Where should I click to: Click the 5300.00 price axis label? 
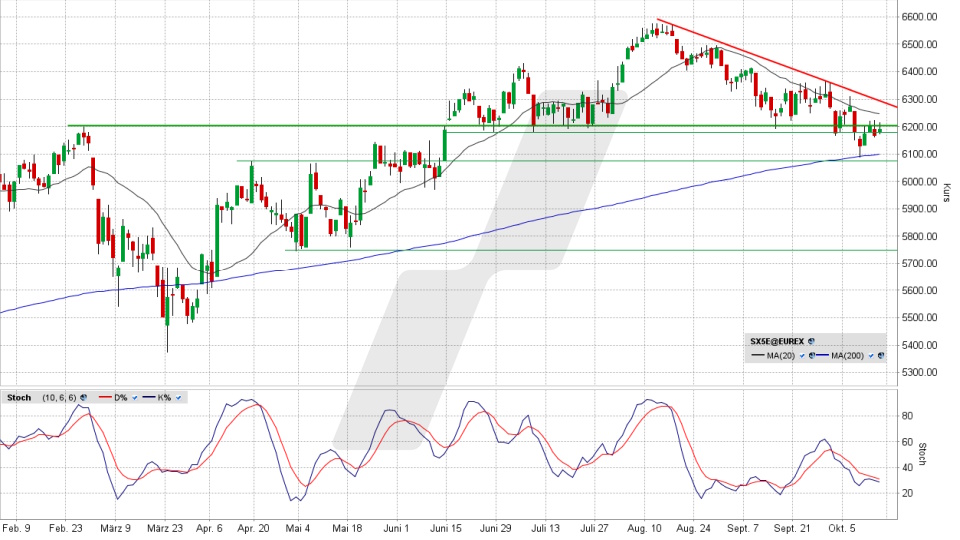(x=919, y=372)
